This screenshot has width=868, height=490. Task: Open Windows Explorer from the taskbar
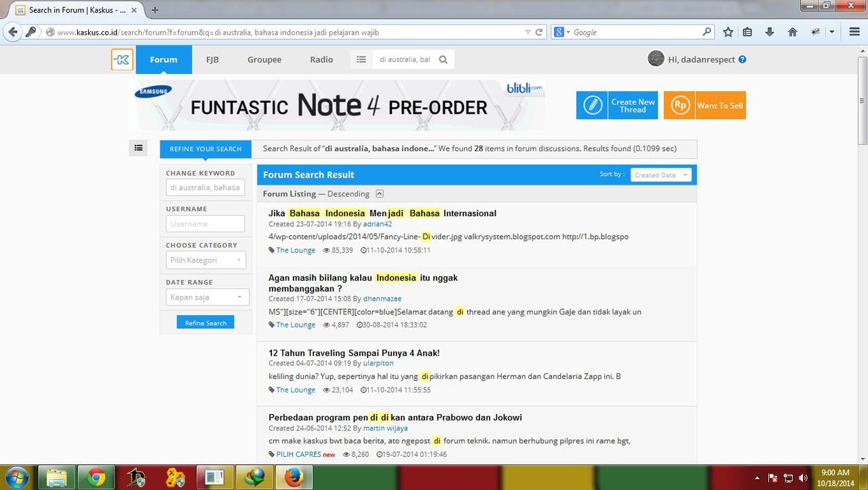[x=57, y=477]
